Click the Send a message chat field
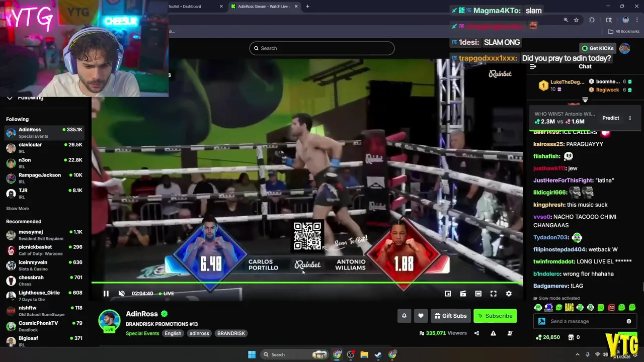Viewport: 644px width, 362px height. click(x=585, y=321)
